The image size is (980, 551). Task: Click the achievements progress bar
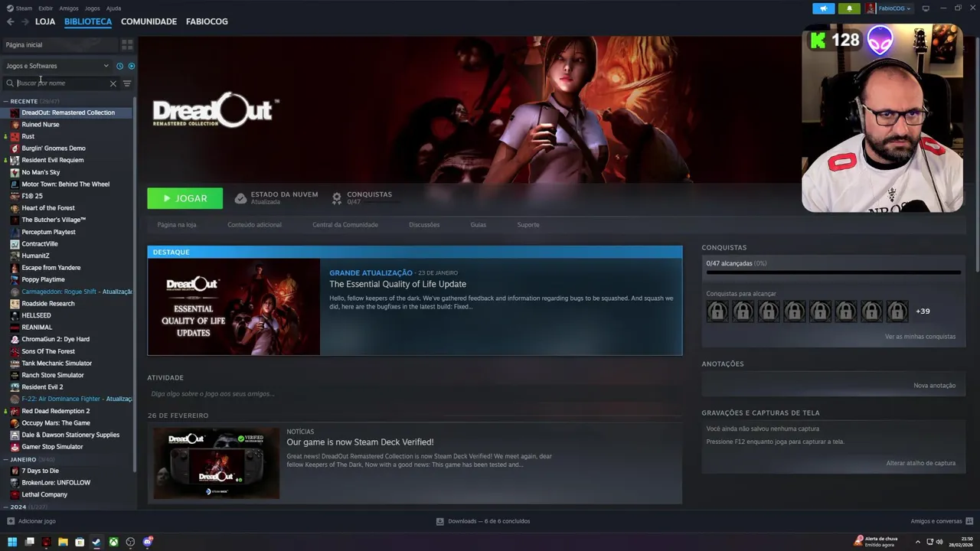(833, 272)
